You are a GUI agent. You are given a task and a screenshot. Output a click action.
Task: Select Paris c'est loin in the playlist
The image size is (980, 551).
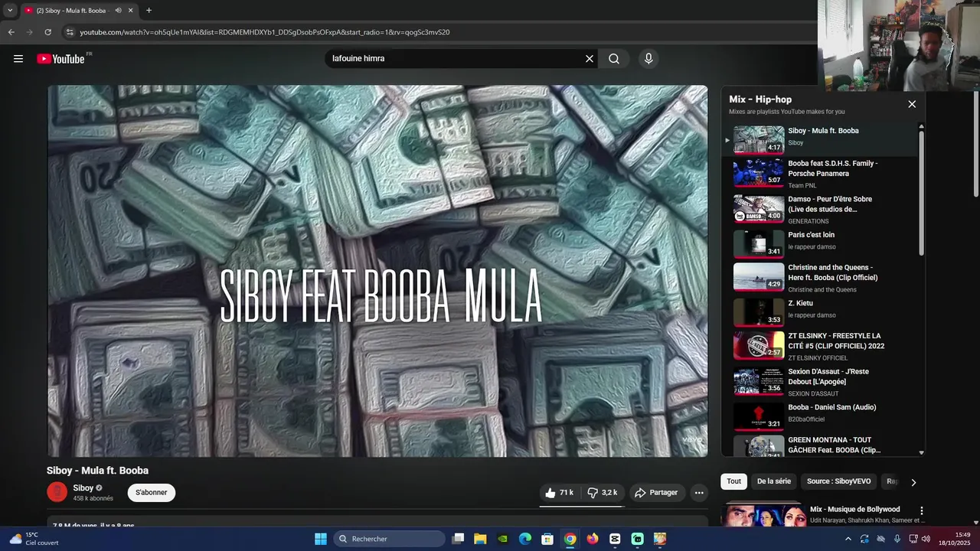(x=819, y=243)
